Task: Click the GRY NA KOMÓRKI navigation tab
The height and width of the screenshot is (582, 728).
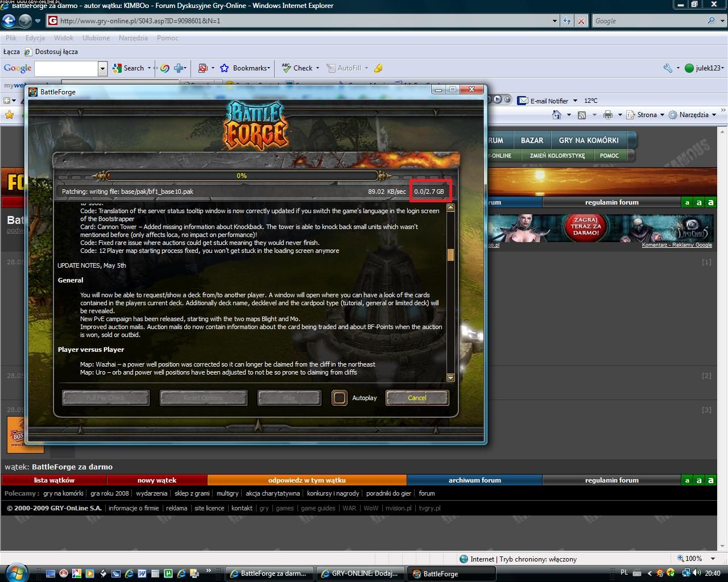Action: (589, 140)
